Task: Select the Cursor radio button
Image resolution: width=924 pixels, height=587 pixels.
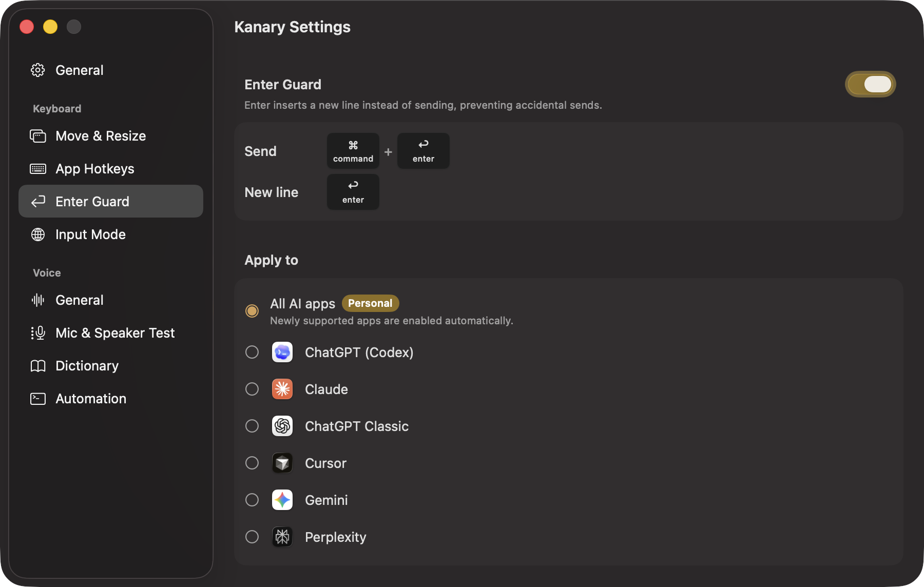Action: point(252,463)
